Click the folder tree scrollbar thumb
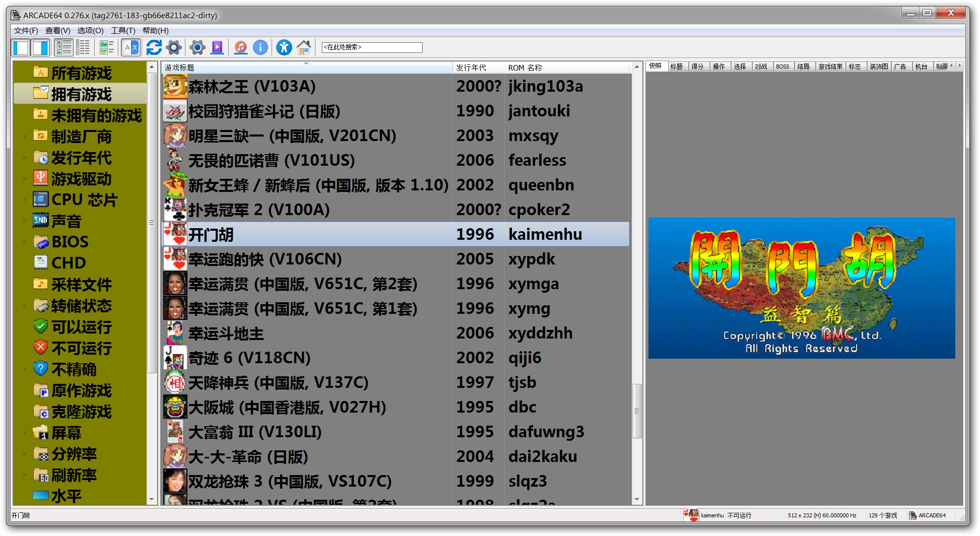The height and width of the screenshot is (536, 980). tap(152, 222)
